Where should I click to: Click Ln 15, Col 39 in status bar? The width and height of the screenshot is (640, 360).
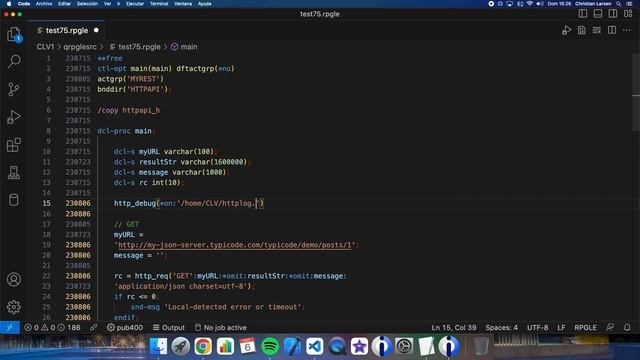point(454,327)
